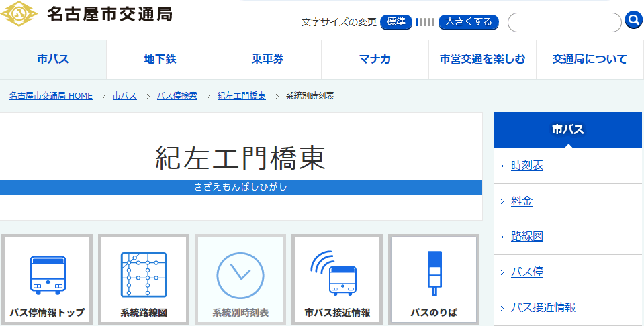
Task: Switch to the マナカ navigation tab
Action: (375, 59)
